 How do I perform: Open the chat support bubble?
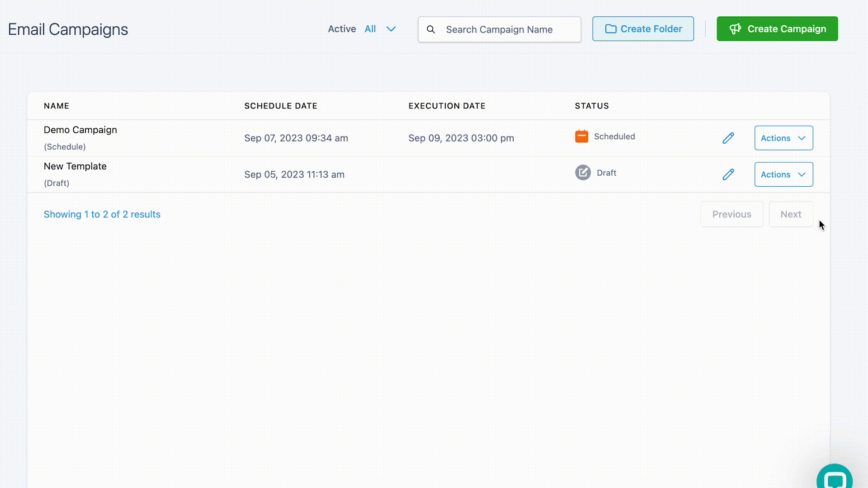pos(834,479)
